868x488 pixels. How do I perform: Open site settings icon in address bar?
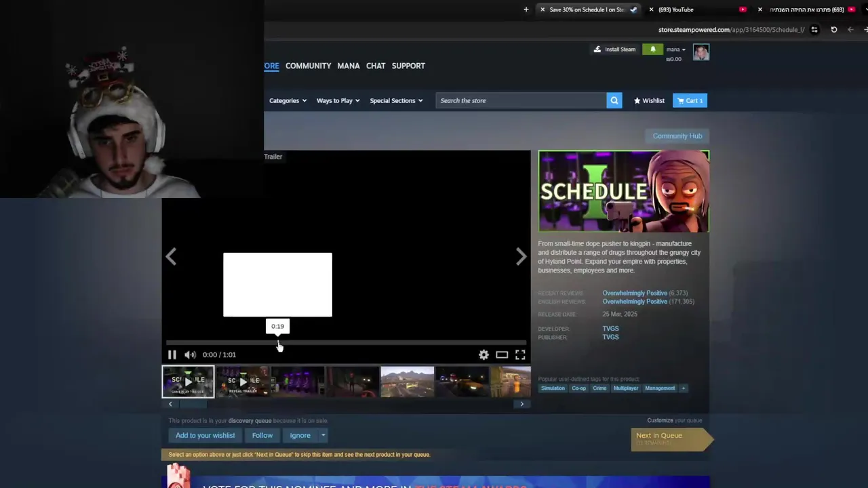[x=814, y=30]
